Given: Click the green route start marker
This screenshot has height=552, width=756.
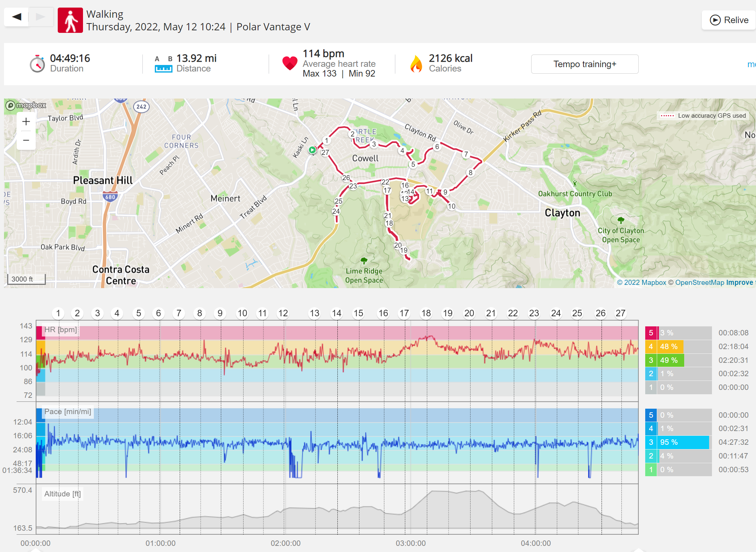Looking at the screenshot, I should tap(313, 149).
